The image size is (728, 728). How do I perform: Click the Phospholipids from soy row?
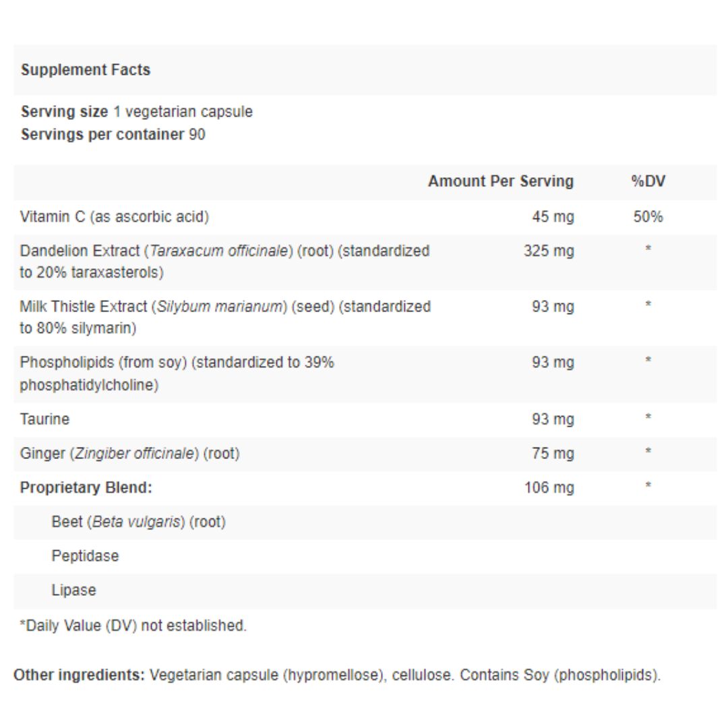365,373
